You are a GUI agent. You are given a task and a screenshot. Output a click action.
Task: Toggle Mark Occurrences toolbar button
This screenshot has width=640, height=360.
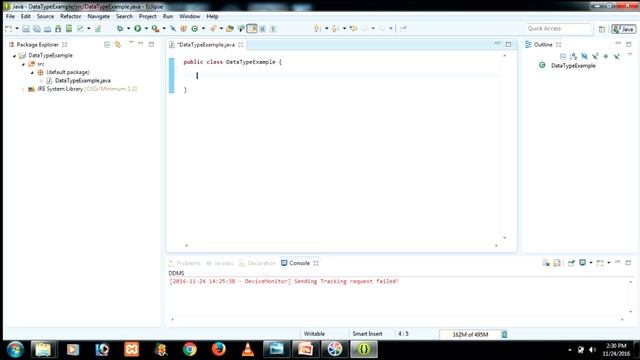pyautogui.click(x=252, y=29)
